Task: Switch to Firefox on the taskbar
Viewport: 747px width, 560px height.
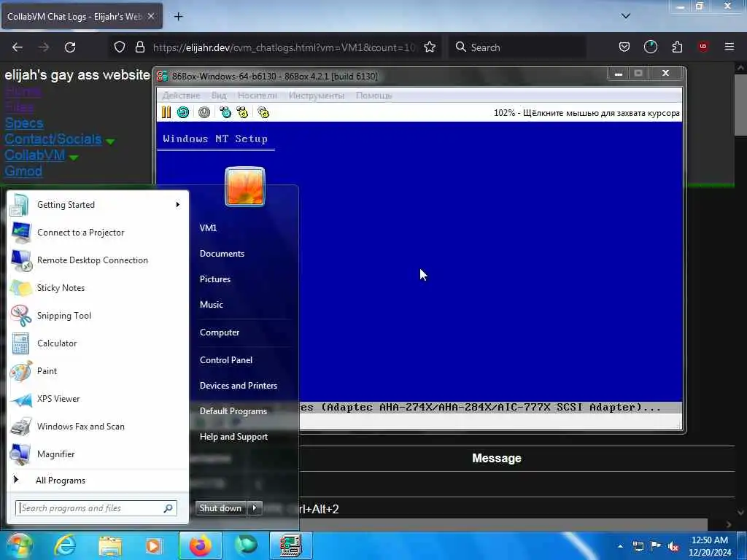Action: (x=200, y=545)
